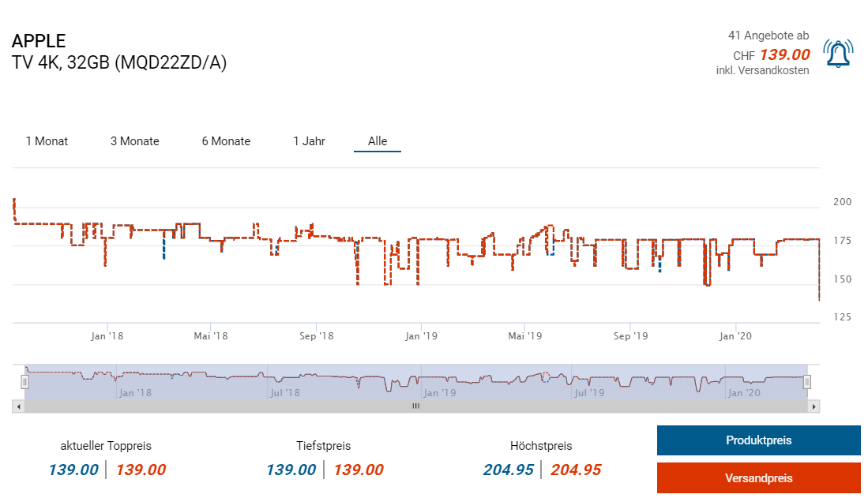Choose the 1 Jahr time range
The width and height of the screenshot is (868, 498).
pyautogui.click(x=309, y=141)
